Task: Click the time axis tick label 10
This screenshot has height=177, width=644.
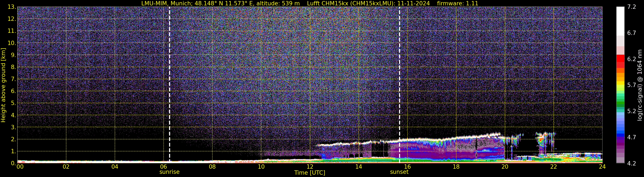Action: pyautogui.click(x=261, y=167)
